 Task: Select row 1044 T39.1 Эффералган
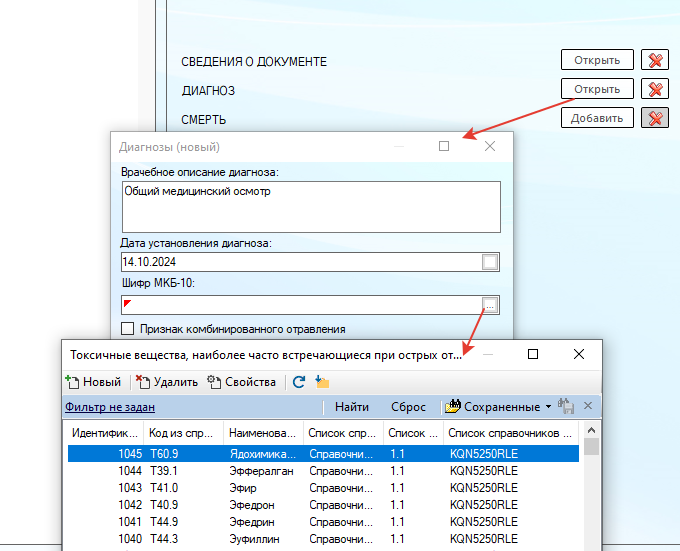[x=323, y=471]
